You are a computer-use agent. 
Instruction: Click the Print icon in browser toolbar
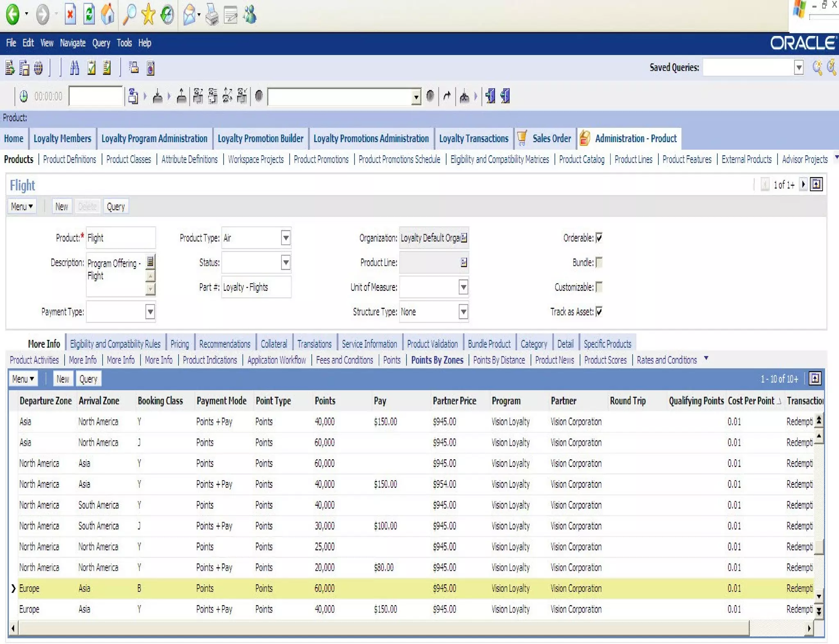pyautogui.click(x=212, y=15)
